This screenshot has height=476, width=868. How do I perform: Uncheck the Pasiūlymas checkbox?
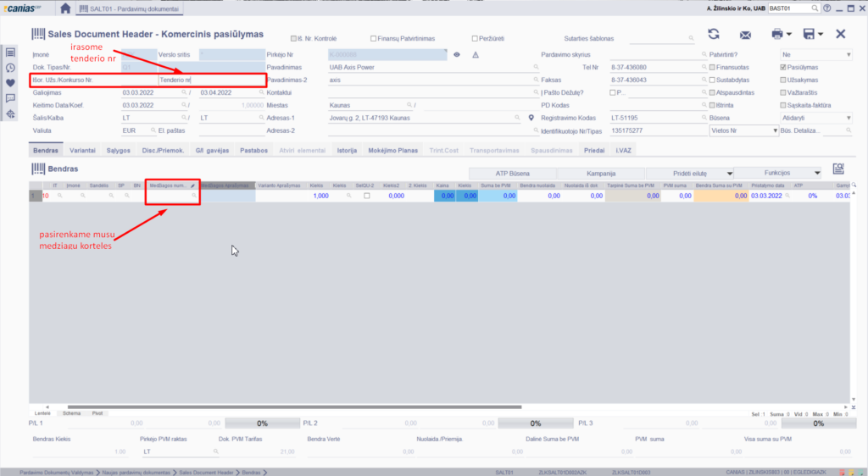pos(783,67)
